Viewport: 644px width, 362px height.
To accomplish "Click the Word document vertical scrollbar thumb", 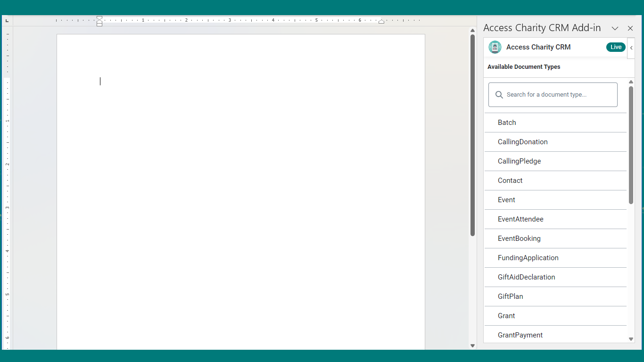I will pos(472,135).
